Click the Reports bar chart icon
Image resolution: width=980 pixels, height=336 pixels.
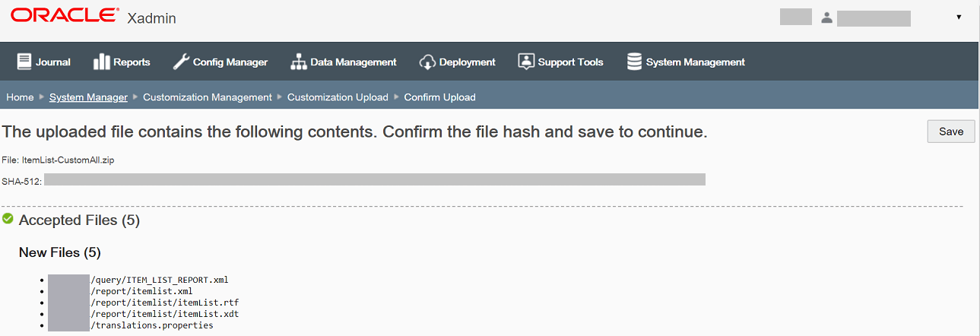point(101,62)
